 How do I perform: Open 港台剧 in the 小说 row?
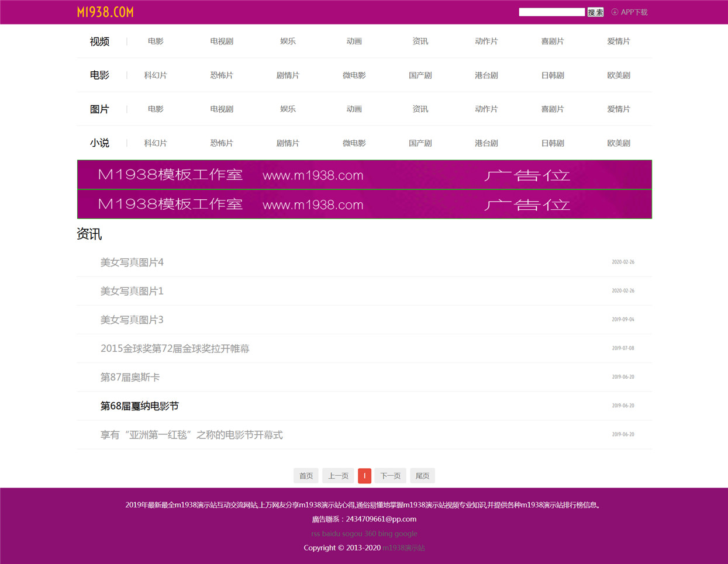tap(486, 143)
